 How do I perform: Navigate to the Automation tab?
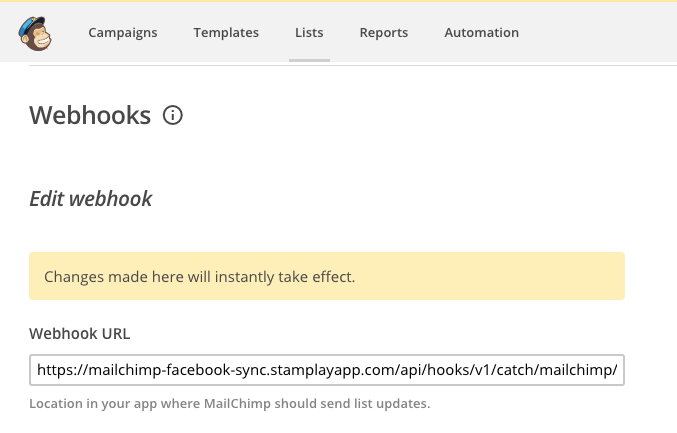tap(481, 33)
